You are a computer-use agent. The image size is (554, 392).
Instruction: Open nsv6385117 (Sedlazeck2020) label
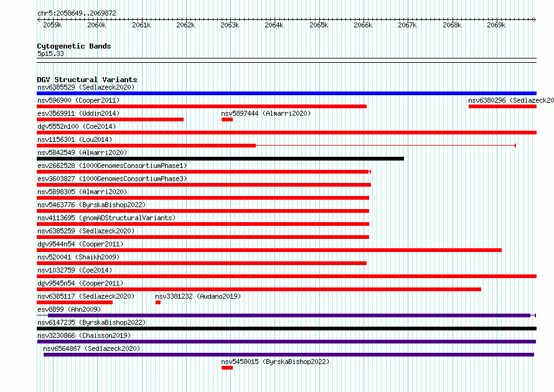tap(86, 296)
